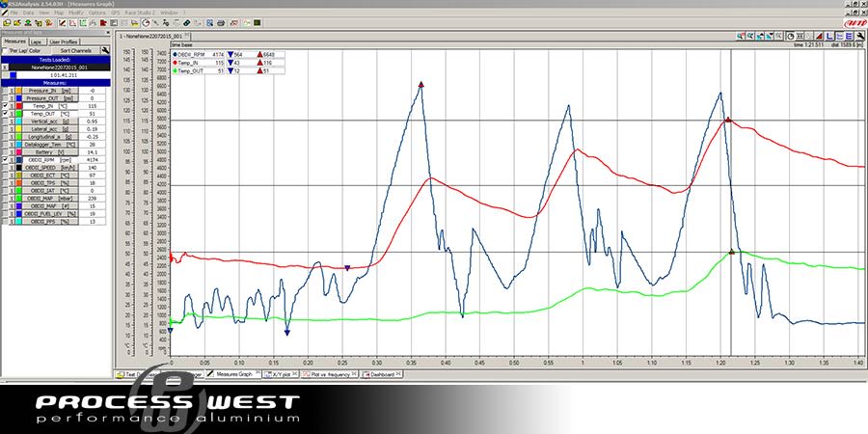The width and height of the screenshot is (868, 434).
Task: Uncheck the Temp_IN channel checkbox
Action: (5, 106)
